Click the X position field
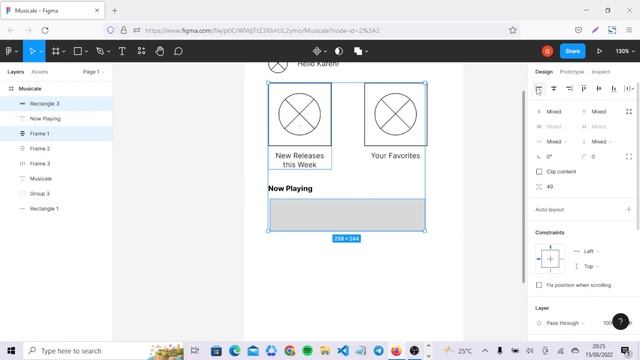The image size is (640, 360). (554, 111)
